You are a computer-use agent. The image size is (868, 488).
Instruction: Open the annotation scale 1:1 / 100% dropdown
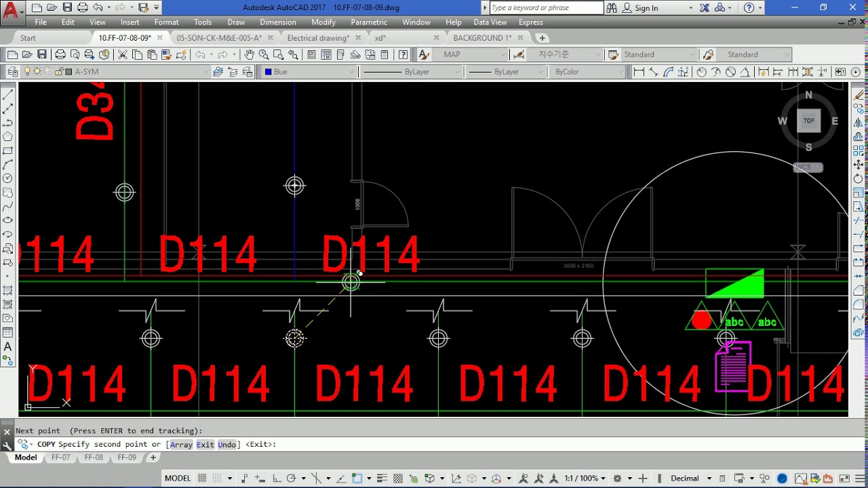585,478
